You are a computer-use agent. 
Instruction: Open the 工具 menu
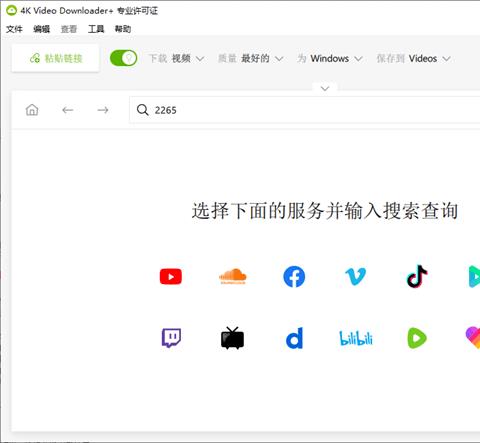pyautogui.click(x=96, y=29)
